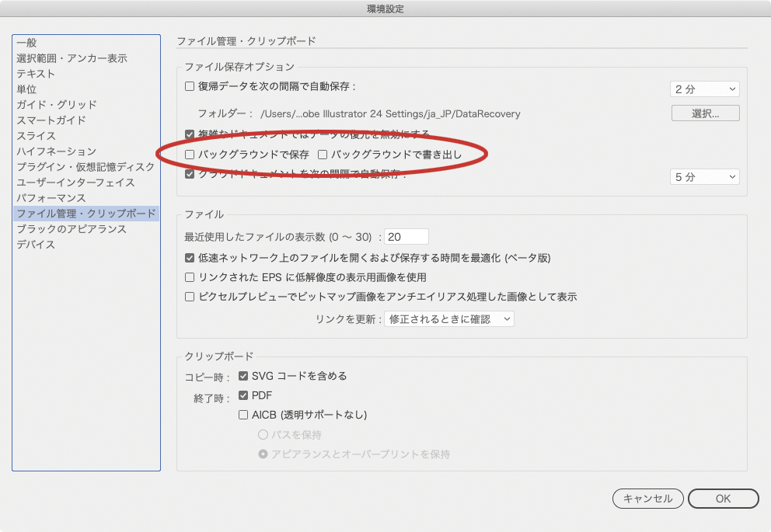
Task: Check the バックグラウンドで保存 checkbox
Action: (x=190, y=155)
